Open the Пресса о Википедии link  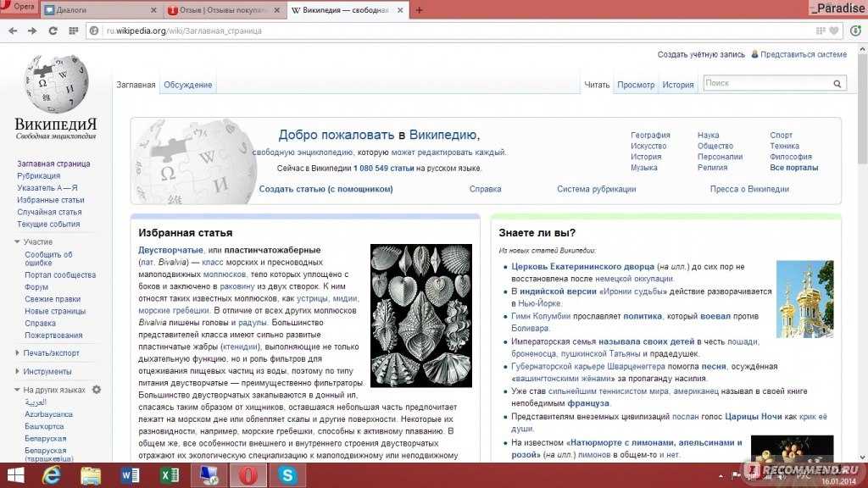(x=749, y=189)
